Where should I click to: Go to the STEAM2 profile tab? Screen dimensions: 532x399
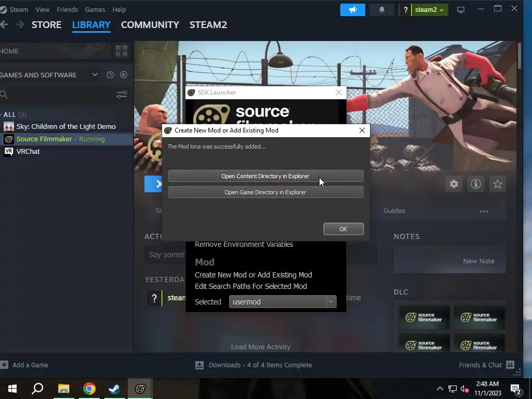pos(208,25)
